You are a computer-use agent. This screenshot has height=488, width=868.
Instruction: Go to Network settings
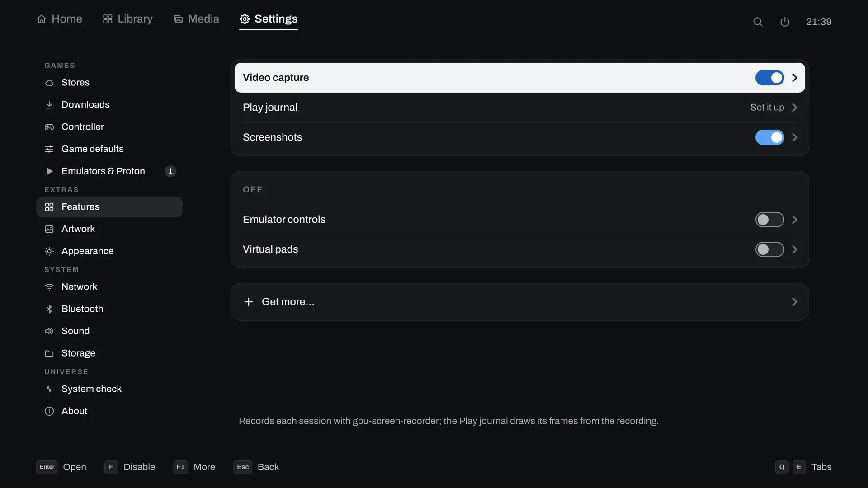tap(109, 287)
